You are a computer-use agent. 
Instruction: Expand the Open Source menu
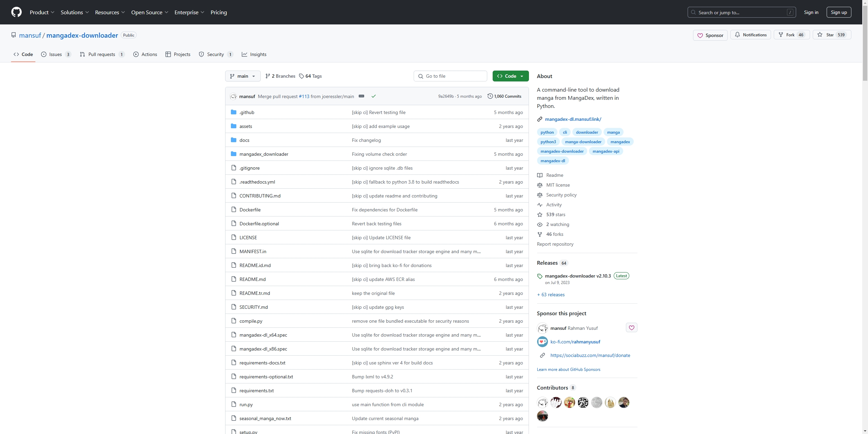150,12
